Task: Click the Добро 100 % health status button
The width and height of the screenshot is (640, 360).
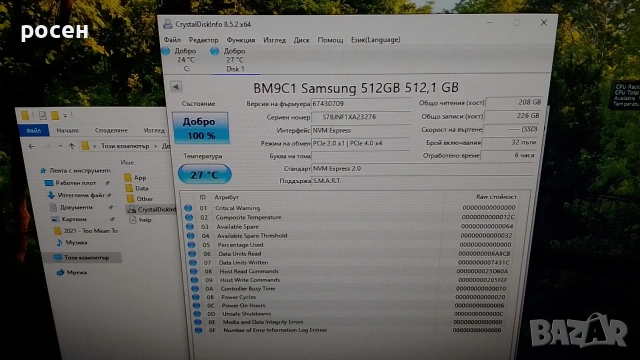Action: 200,128
